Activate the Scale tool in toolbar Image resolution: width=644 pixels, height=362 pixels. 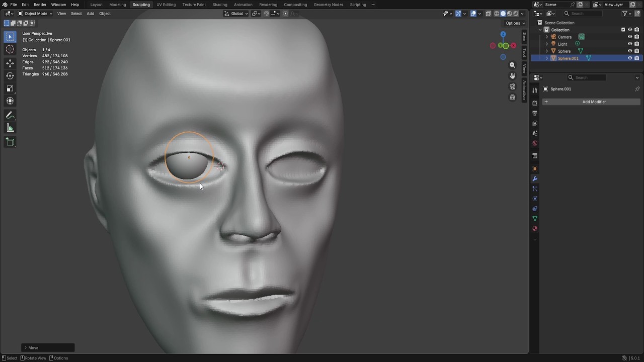(10, 88)
